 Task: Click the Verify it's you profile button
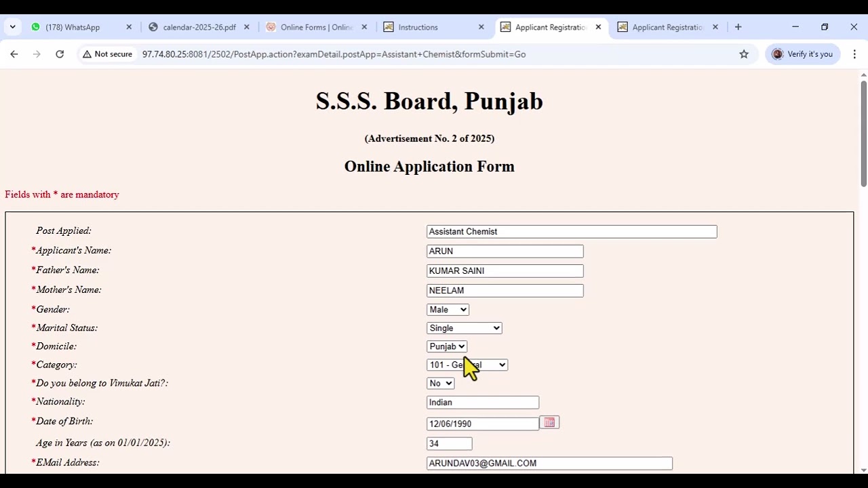click(802, 54)
